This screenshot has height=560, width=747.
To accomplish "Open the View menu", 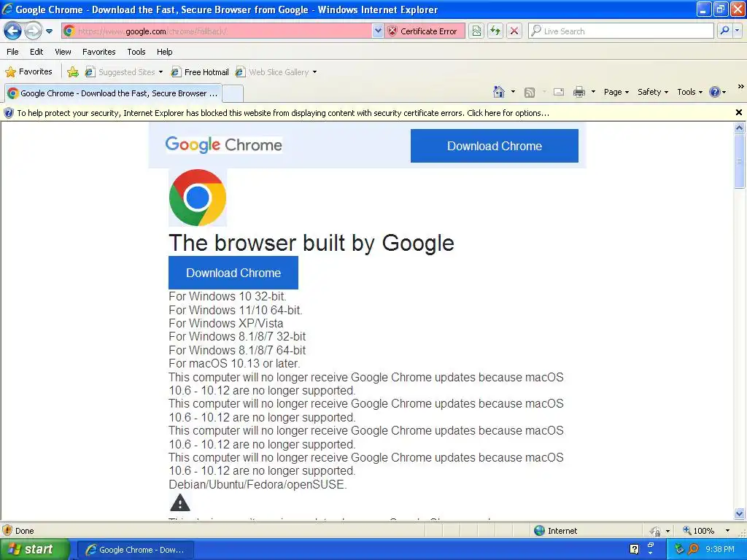I will point(63,52).
